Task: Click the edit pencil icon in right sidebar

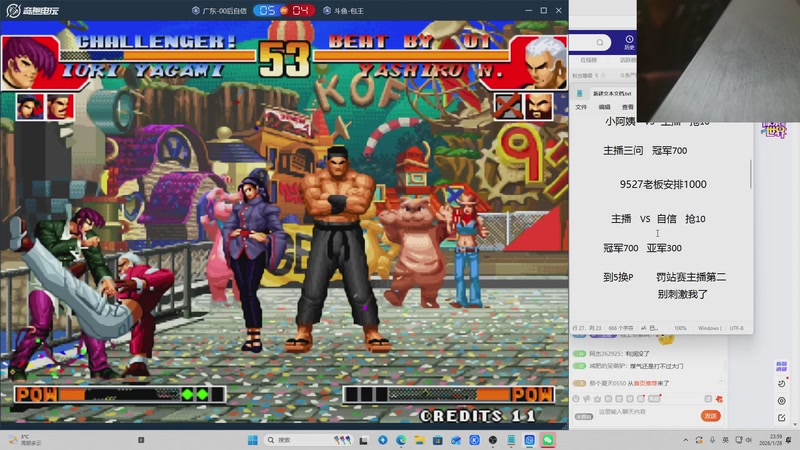Action: (x=782, y=418)
